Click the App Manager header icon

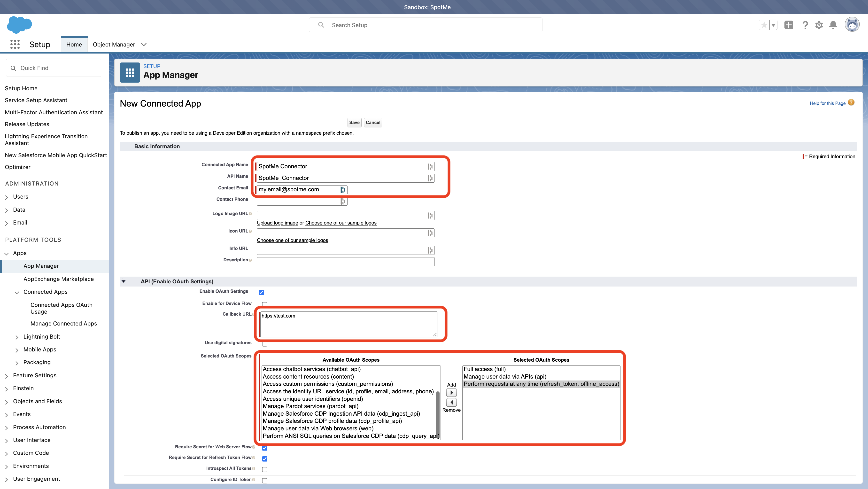coord(130,72)
